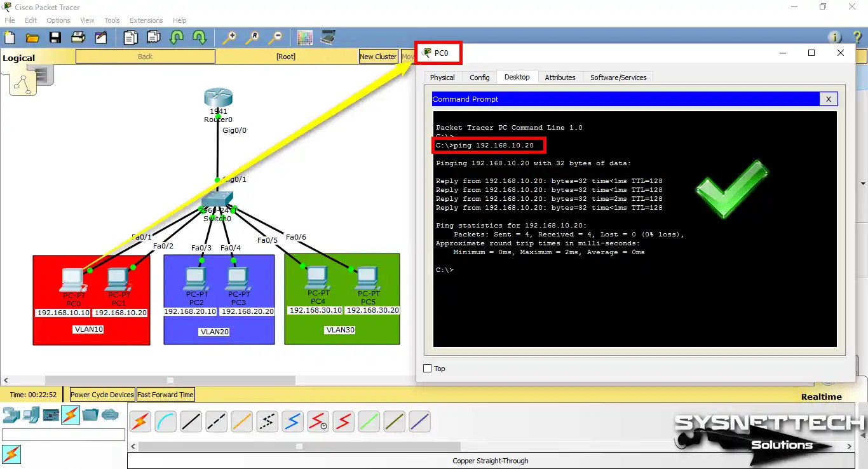The height and width of the screenshot is (469, 868).
Task: Switch to the Config tab
Action: pyautogui.click(x=479, y=77)
